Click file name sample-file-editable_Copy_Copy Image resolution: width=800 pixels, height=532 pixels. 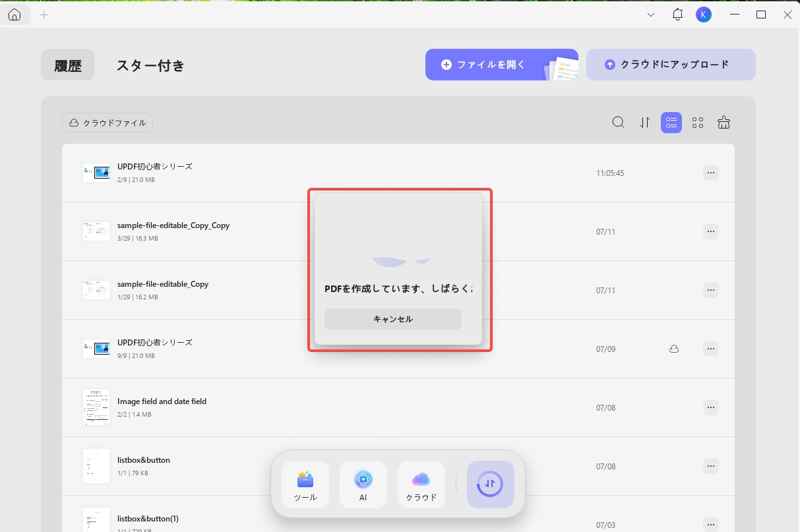[173, 225]
